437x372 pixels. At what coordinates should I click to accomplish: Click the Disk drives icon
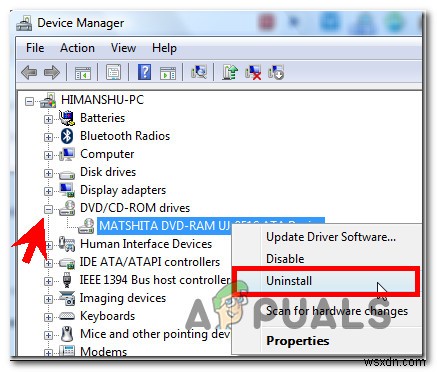(x=67, y=174)
